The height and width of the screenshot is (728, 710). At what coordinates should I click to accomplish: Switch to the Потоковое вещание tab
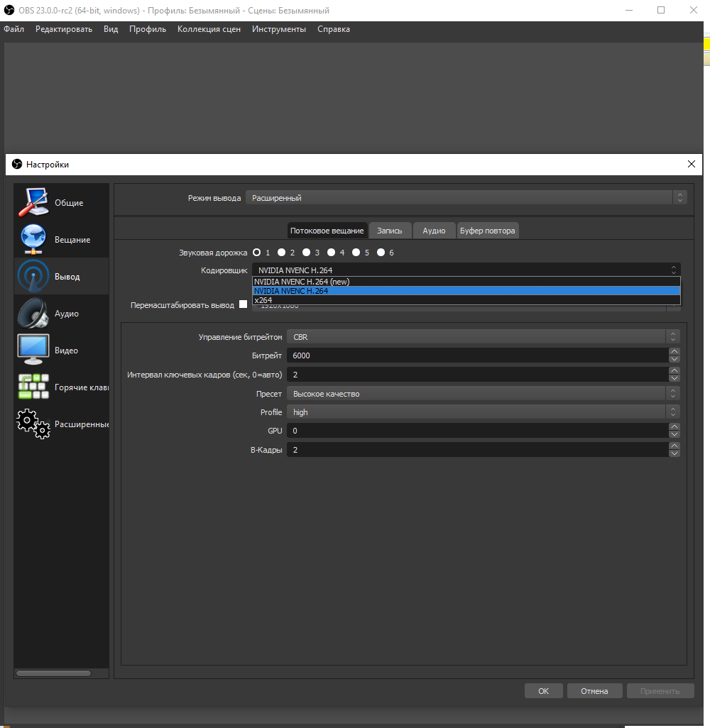[327, 231]
